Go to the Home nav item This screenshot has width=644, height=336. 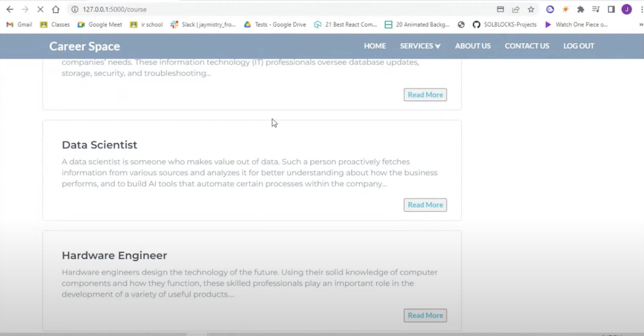(x=375, y=46)
